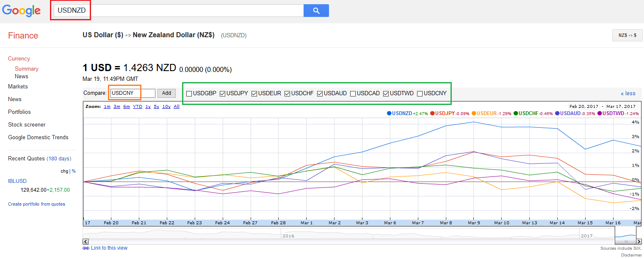Viewport: 644px width, 259px height.
Task: Select Create portfolio from quotes link
Action: [36, 204]
